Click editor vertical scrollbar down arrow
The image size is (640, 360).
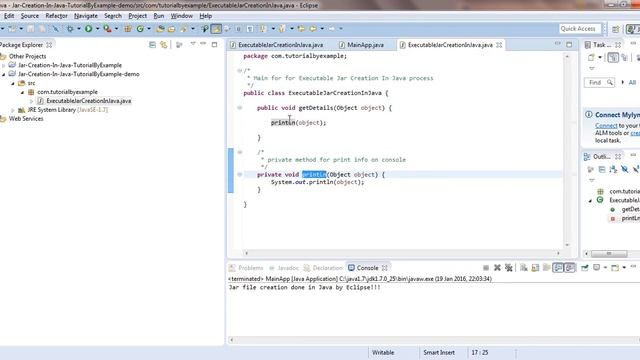[x=567, y=244]
